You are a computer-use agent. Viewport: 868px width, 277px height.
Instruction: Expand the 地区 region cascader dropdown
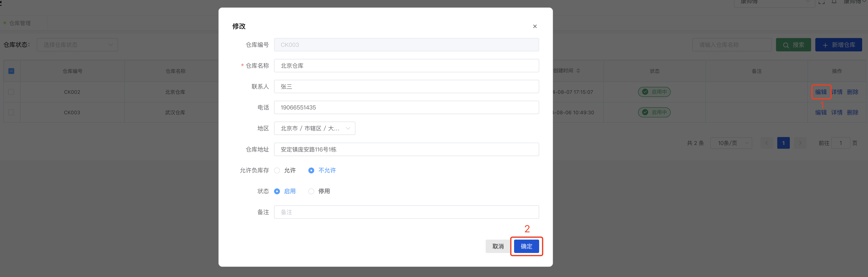[314, 128]
